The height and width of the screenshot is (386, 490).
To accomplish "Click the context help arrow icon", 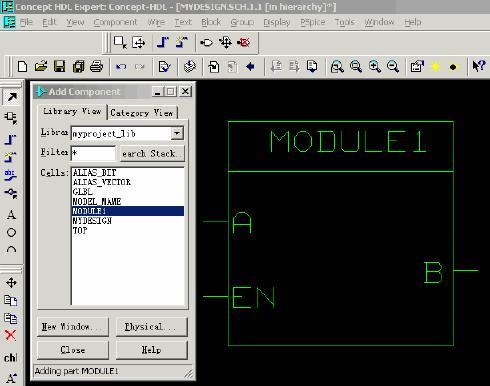I will (x=479, y=66).
